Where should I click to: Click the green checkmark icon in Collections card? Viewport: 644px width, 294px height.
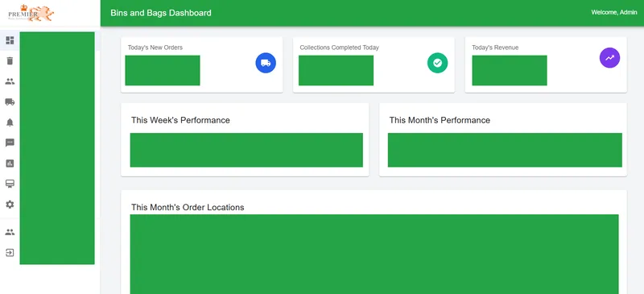[437, 63]
